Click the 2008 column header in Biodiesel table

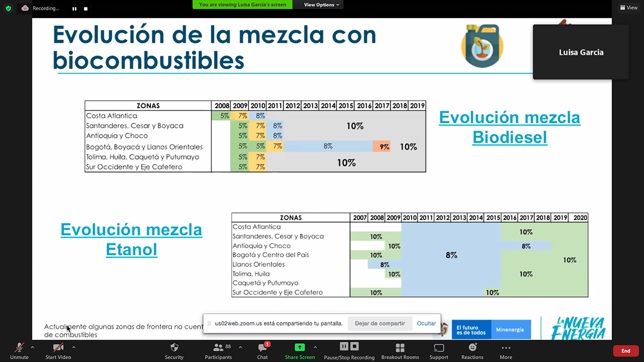pyautogui.click(x=221, y=106)
